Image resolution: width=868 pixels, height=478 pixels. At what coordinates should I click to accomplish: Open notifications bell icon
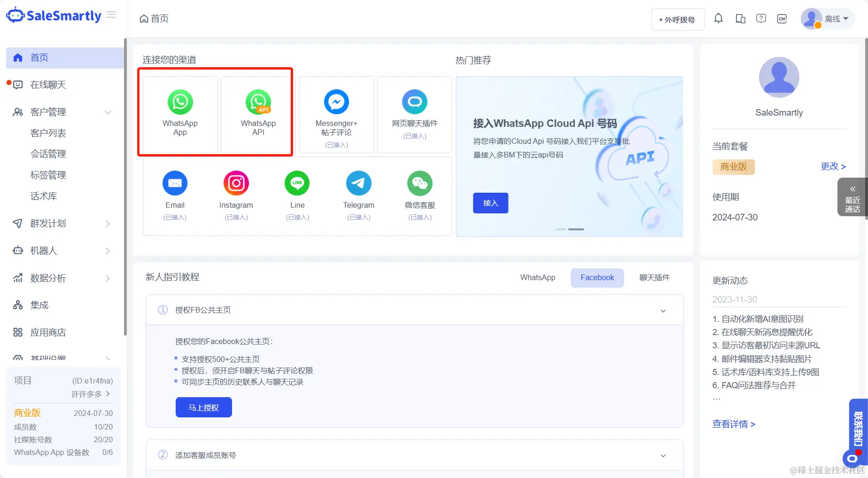(x=718, y=18)
